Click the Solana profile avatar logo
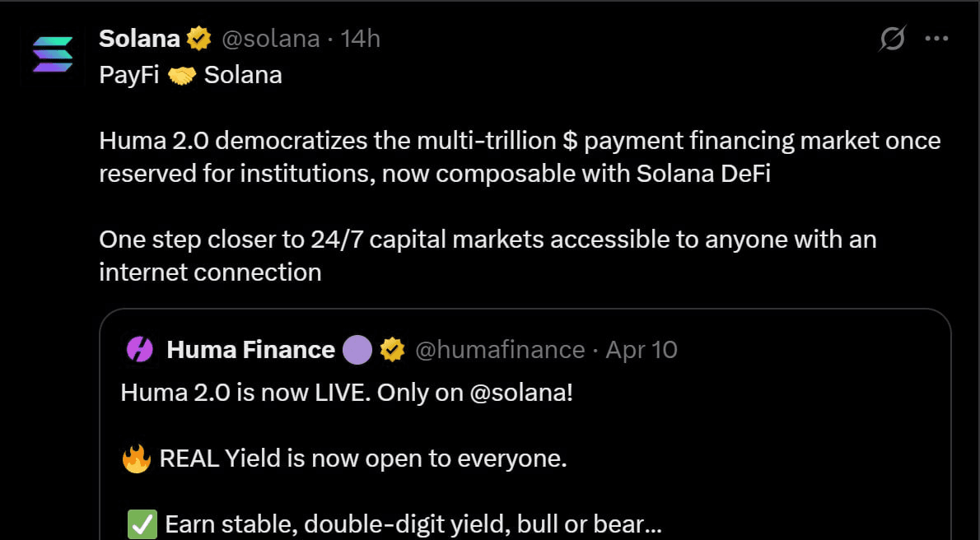980x540 pixels. pos(53,54)
